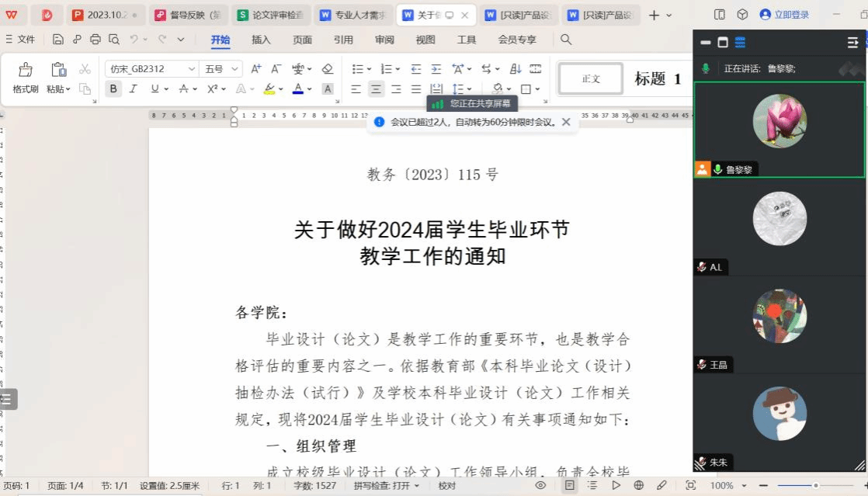Screen dimensions: 868x496
Task: Toggle bold formatting
Action: (x=114, y=89)
